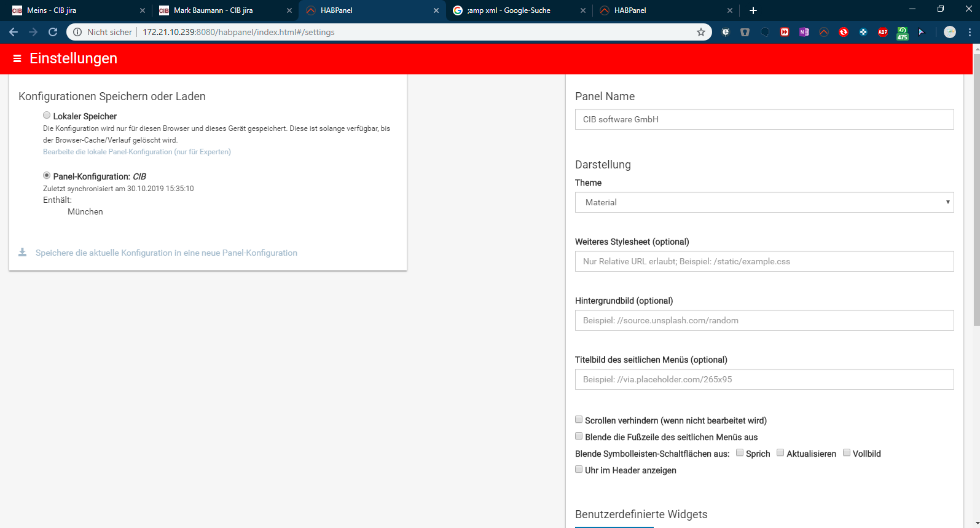Select the Panel-Konfiguration CIB radio option
Screen dimensions: 980x528
coord(47,175)
